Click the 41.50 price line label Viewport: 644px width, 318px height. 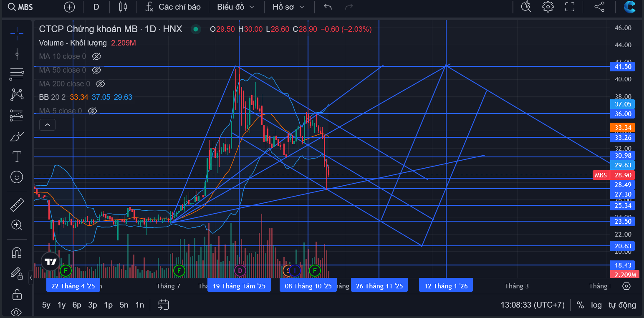(x=622, y=67)
